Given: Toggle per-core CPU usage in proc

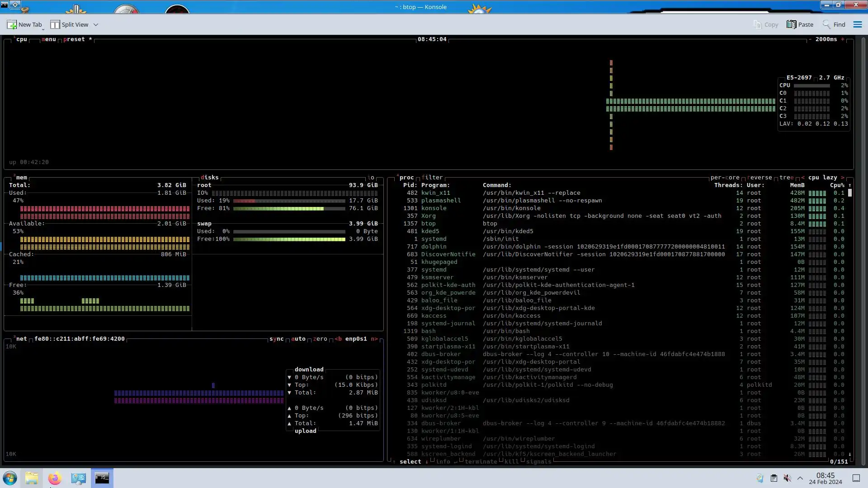Looking at the screenshot, I should point(725,178).
